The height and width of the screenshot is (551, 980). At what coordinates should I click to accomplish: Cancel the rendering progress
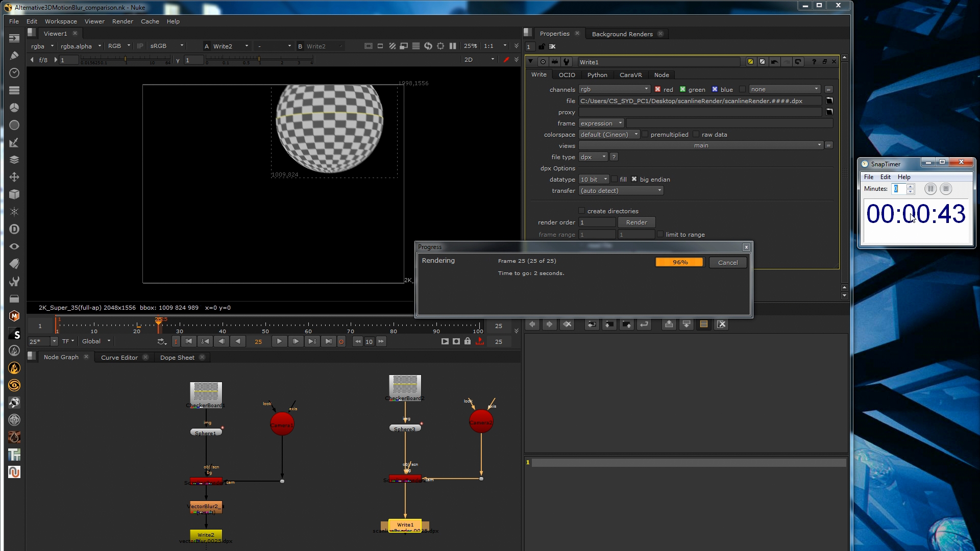(728, 262)
